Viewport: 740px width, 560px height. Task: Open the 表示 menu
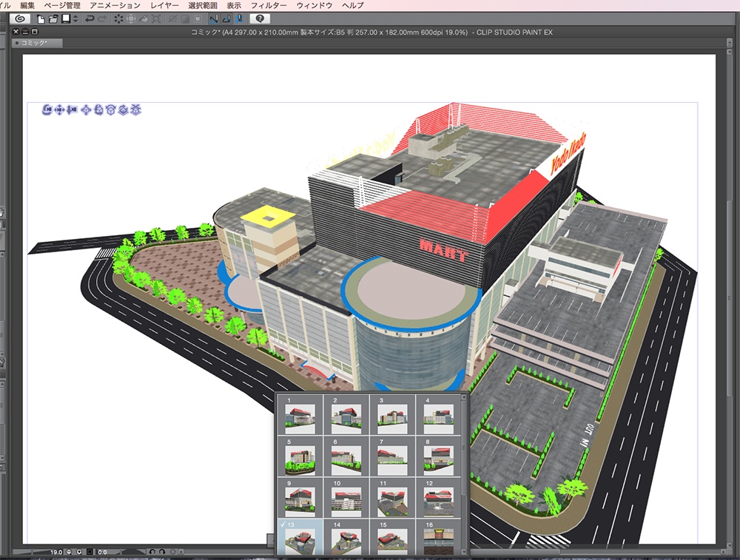[x=234, y=5]
